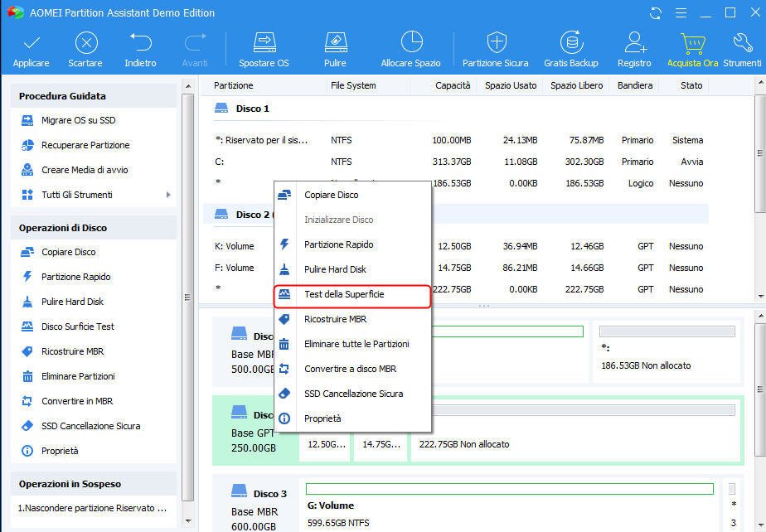
Task: Choose Ricostruire MBR from context menu
Action: tap(352, 320)
